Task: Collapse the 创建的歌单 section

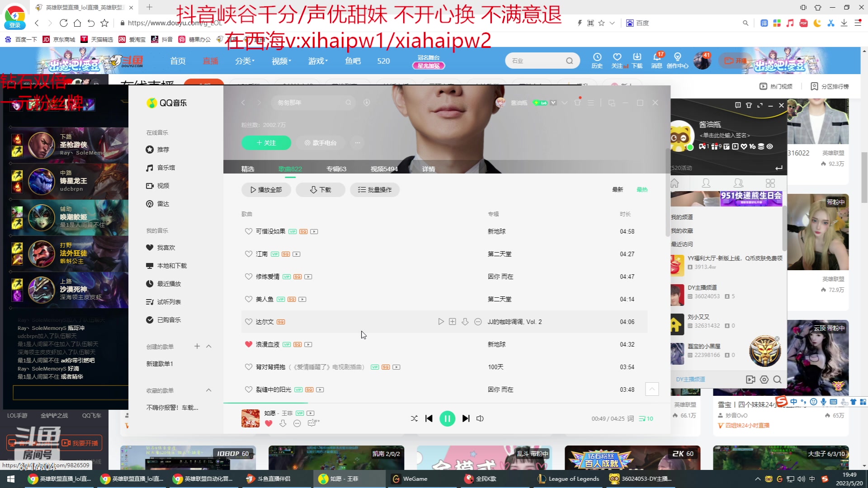Action: [x=208, y=346]
